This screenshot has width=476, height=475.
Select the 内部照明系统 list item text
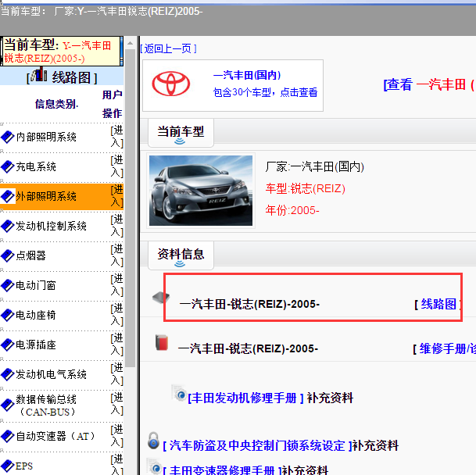46,137
